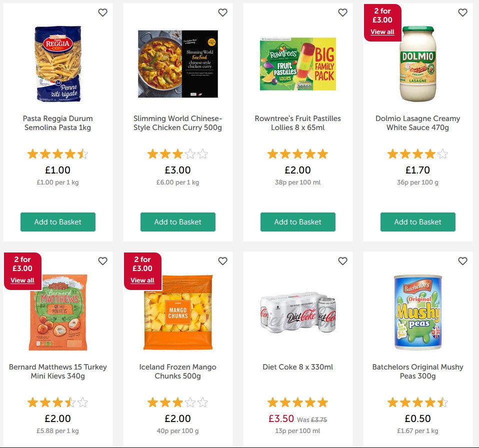
Task: Click Diet Coke's five-star rating
Action: (298, 401)
